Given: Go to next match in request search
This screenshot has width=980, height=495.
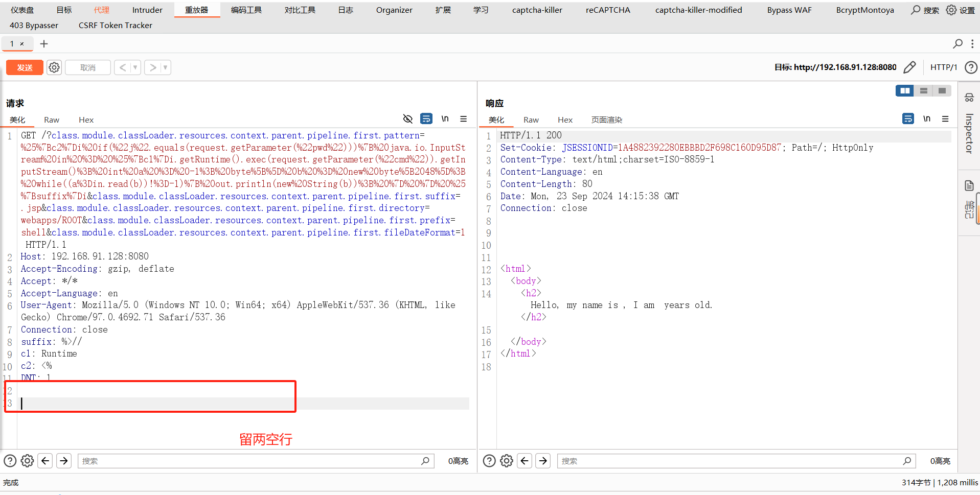Looking at the screenshot, I should click(64, 461).
